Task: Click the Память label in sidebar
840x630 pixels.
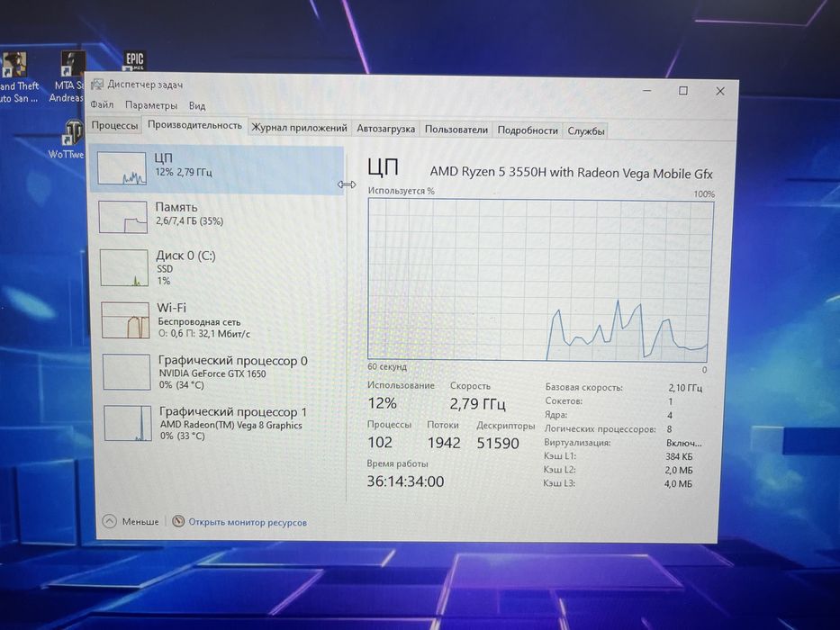Action: coord(176,207)
